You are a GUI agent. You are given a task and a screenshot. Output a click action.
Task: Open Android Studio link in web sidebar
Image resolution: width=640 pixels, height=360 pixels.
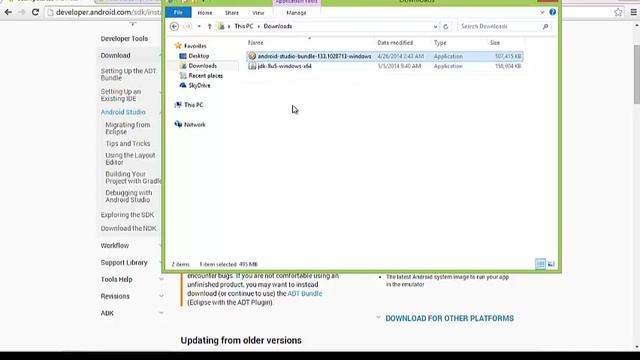point(123,112)
